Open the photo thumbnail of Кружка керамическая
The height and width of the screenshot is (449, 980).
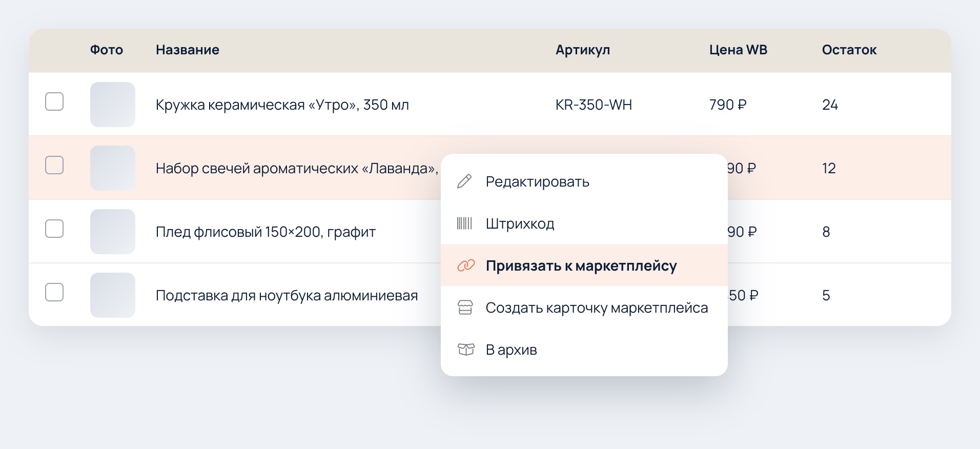pos(113,105)
